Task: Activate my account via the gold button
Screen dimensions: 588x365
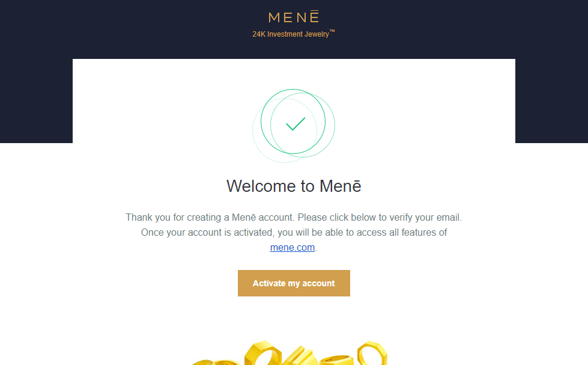Action: click(294, 283)
